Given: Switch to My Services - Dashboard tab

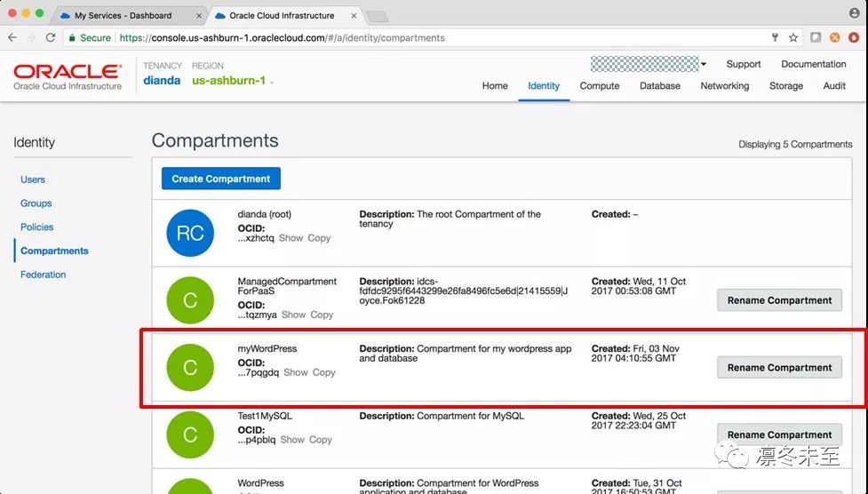Looking at the screenshot, I should (x=123, y=15).
